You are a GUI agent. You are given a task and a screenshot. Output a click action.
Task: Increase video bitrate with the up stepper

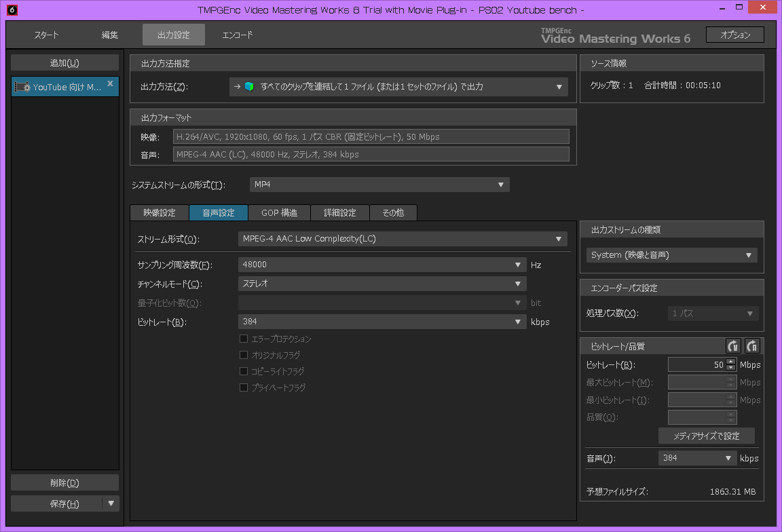pyautogui.click(x=730, y=362)
